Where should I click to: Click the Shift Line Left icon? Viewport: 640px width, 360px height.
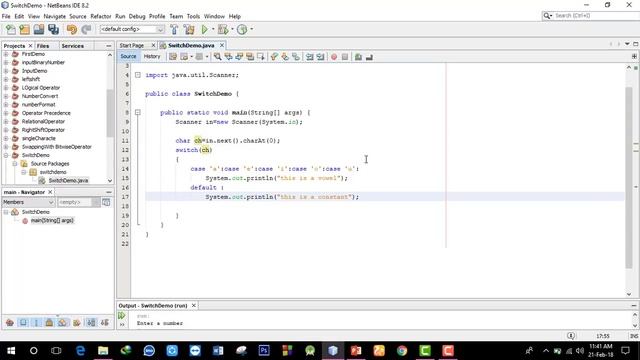(x=310, y=57)
